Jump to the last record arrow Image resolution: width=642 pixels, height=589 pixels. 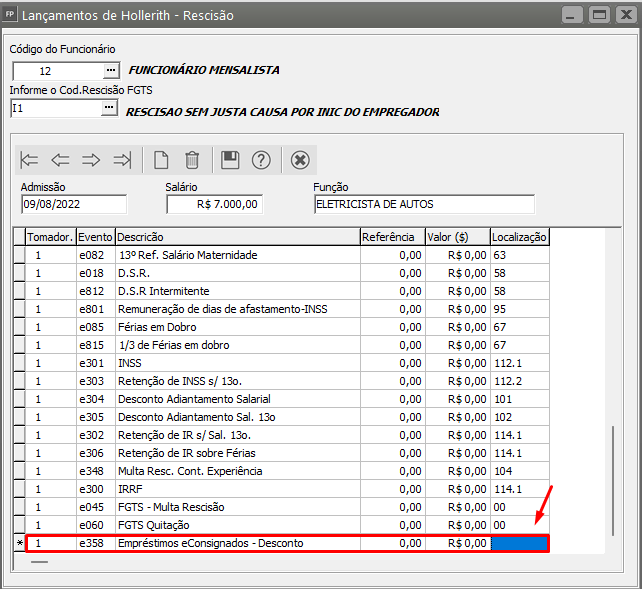pos(122,160)
